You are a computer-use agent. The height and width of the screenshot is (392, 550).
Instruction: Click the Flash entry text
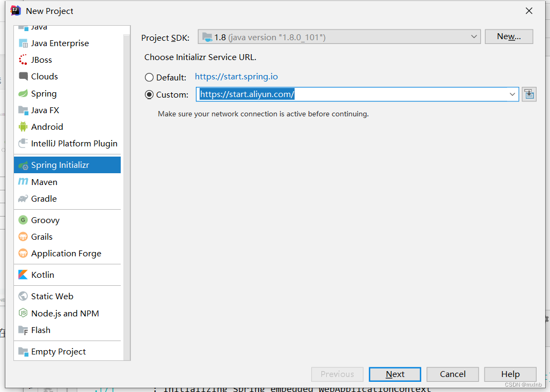[41, 330]
